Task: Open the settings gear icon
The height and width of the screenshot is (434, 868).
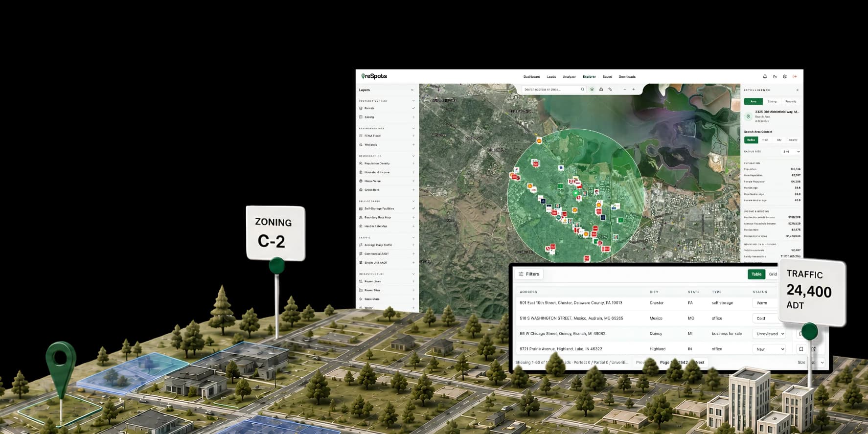Action: pos(785,76)
